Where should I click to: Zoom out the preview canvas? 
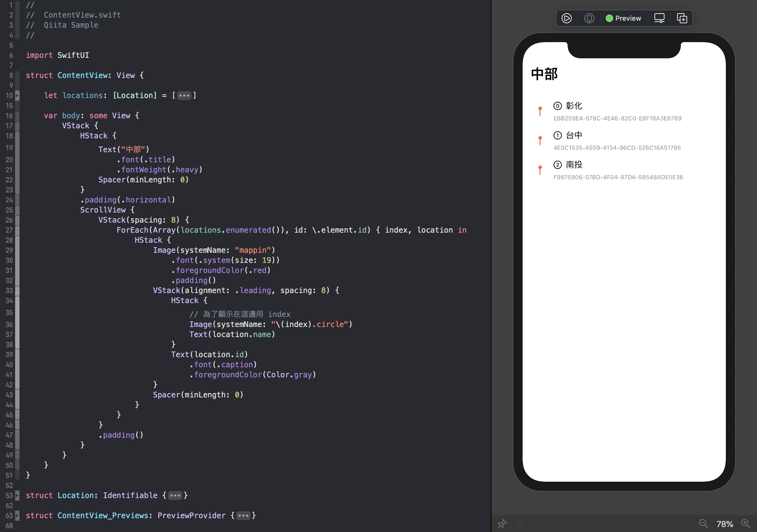coord(703,523)
